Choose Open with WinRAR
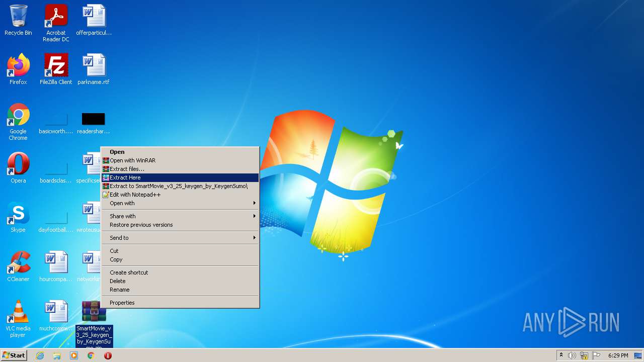 click(x=180, y=160)
